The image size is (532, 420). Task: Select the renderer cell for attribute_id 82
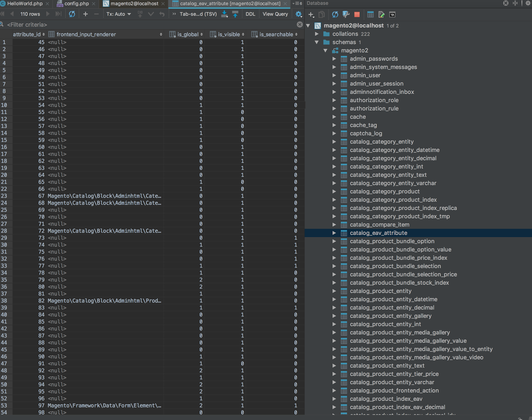click(x=105, y=301)
